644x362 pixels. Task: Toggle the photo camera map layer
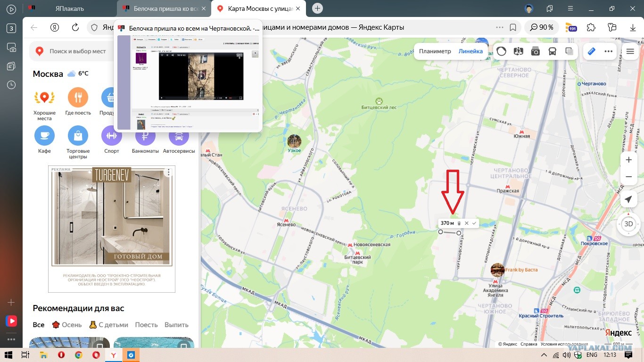click(536, 51)
